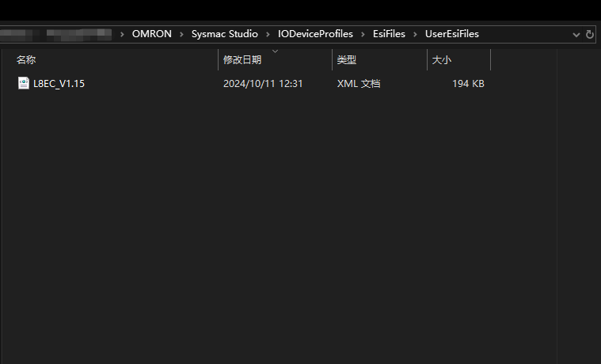Expand the chevron before OMRON in path
Viewport: 601px width, 364px height.
coord(122,34)
